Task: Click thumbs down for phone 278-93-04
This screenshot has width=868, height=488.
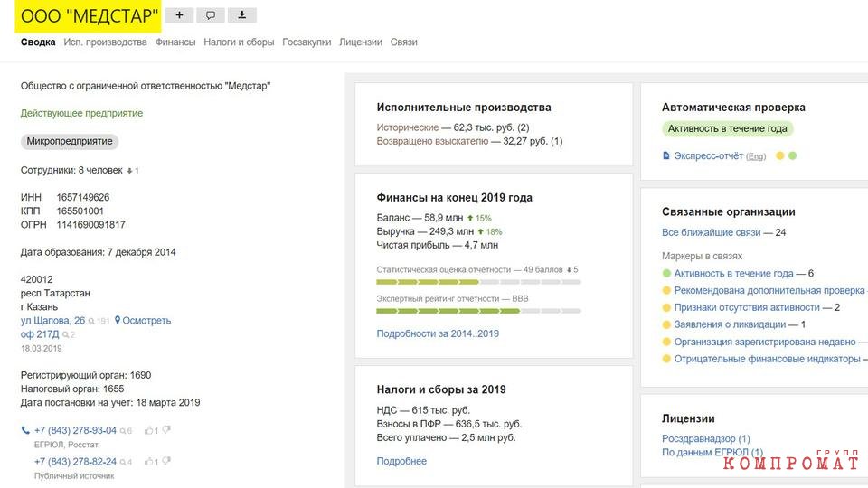Action: coord(166,430)
